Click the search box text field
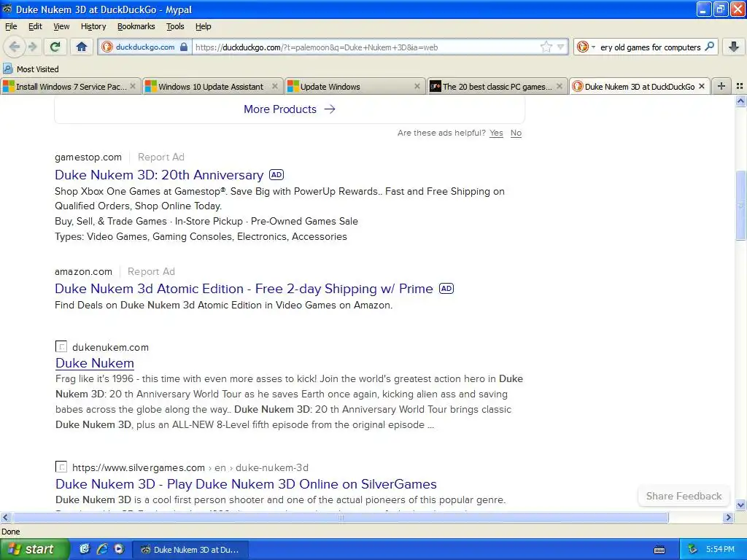The height and width of the screenshot is (560, 747). pyautogui.click(x=650, y=47)
